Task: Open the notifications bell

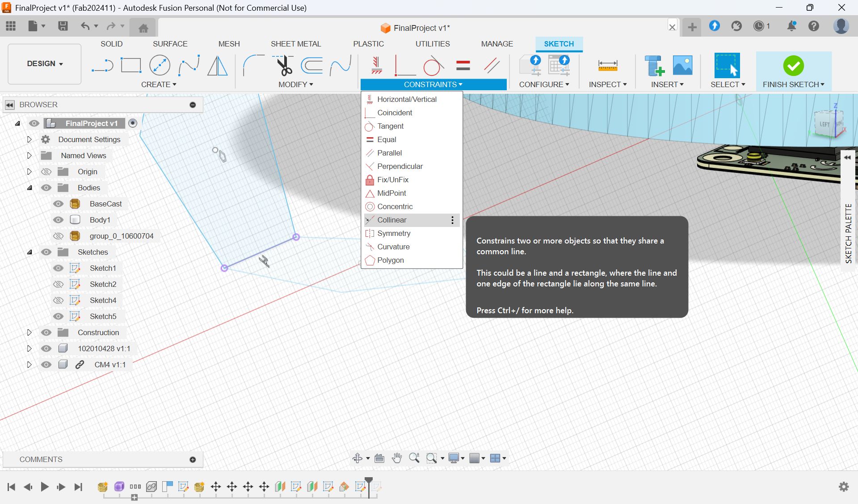Action: click(791, 26)
